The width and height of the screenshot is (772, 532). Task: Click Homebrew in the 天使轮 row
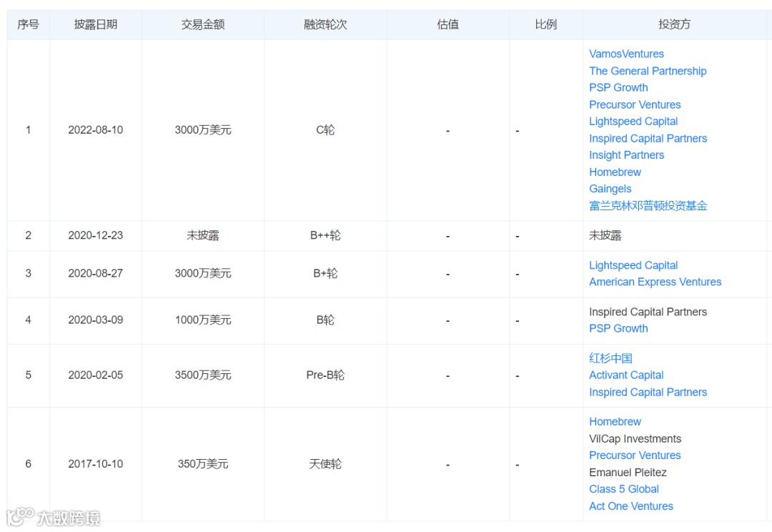coord(615,422)
